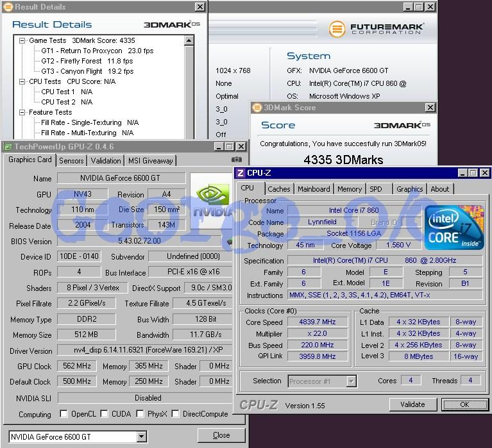Switch to the SPD tab in CPU-Z
The image size is (492, 448).
tap(376, 189)
